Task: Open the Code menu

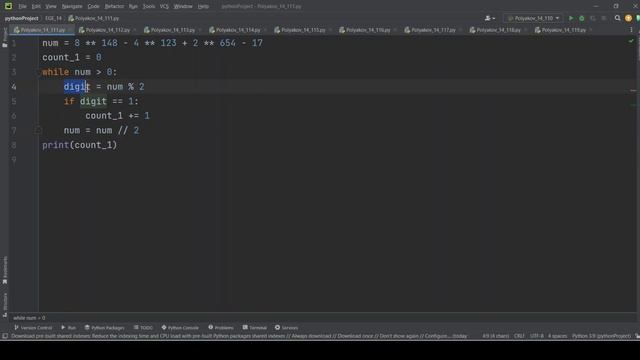Action: pyautogui.click(x=93, y=7)
